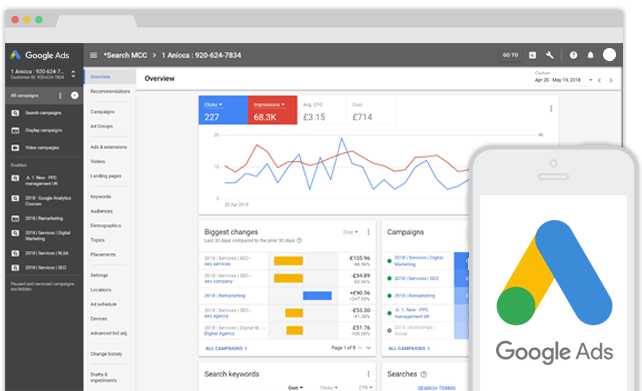The image size is (642, 391).
Task: Click ALL CAMPAIGNS link in Biggest changes card
Action: click(226, 348)
